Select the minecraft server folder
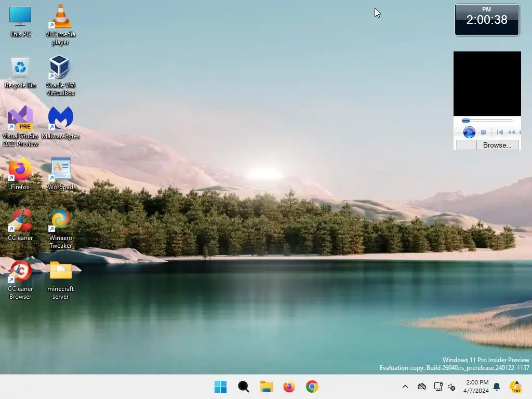This screenshot has width=532, height=399. (x=60, y=280)
